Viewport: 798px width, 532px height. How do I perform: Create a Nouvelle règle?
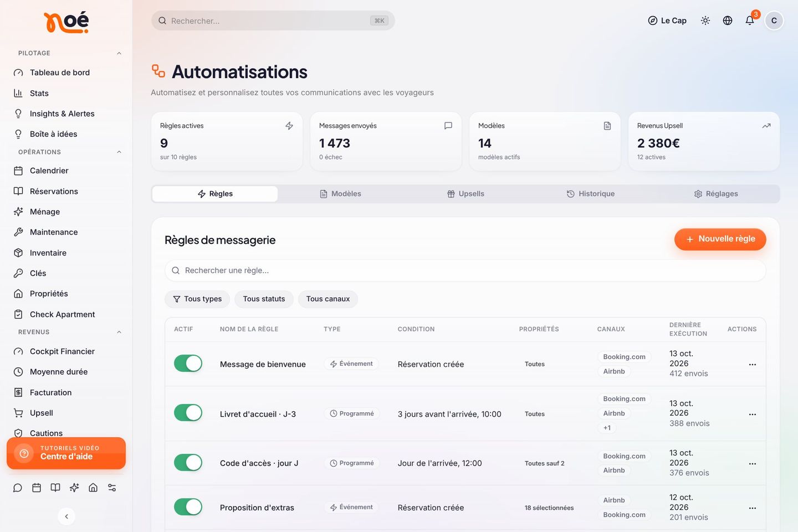[720, 239]
